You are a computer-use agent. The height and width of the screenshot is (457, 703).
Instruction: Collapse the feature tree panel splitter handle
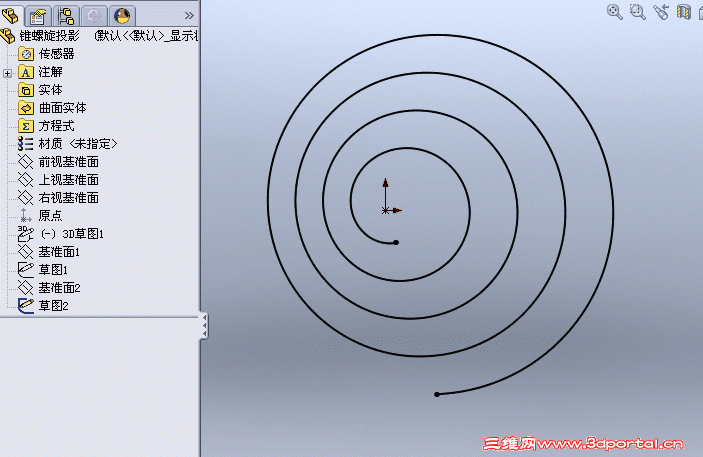point(204,326)
